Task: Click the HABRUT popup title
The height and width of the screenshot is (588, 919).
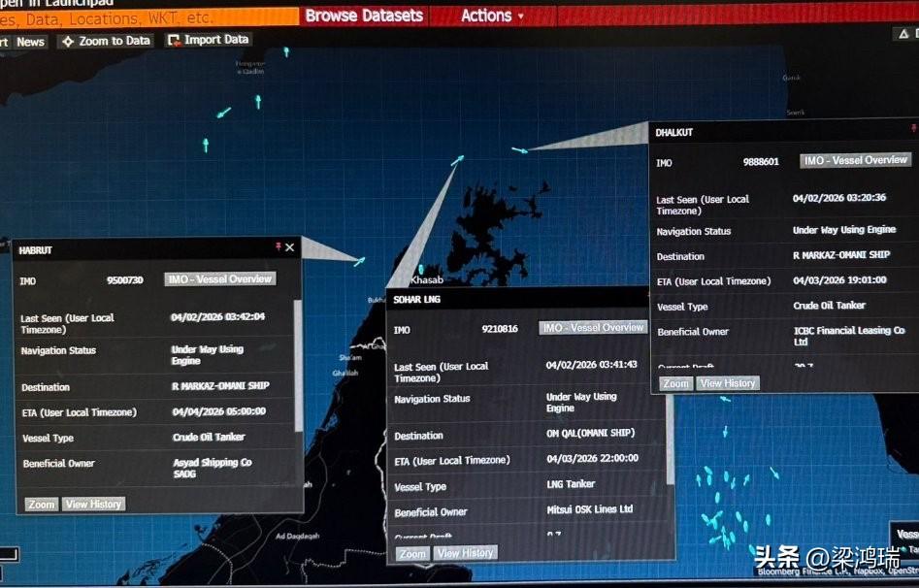Action: (x=35, y=250)
